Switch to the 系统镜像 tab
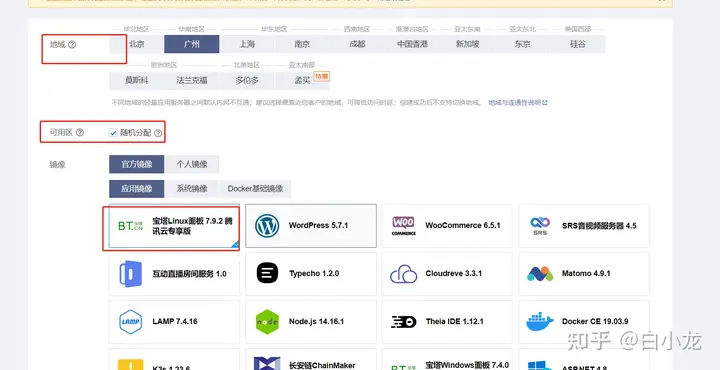 pos(192,189)
